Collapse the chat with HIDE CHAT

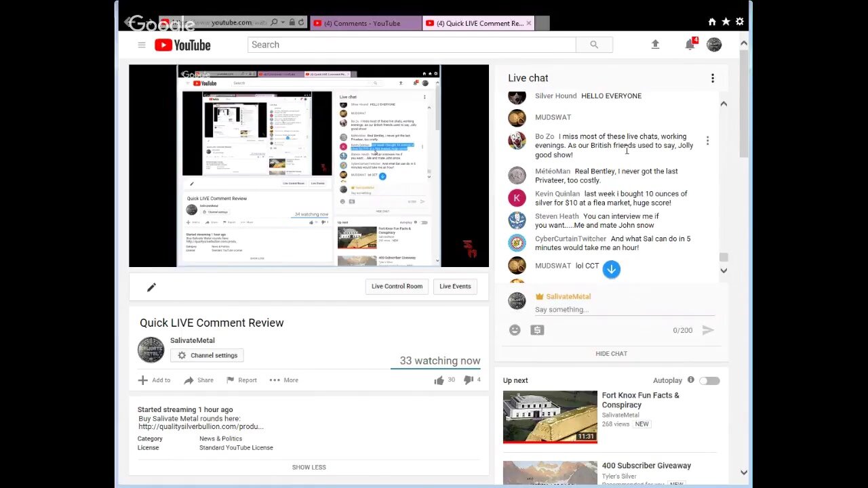(611, 354)
